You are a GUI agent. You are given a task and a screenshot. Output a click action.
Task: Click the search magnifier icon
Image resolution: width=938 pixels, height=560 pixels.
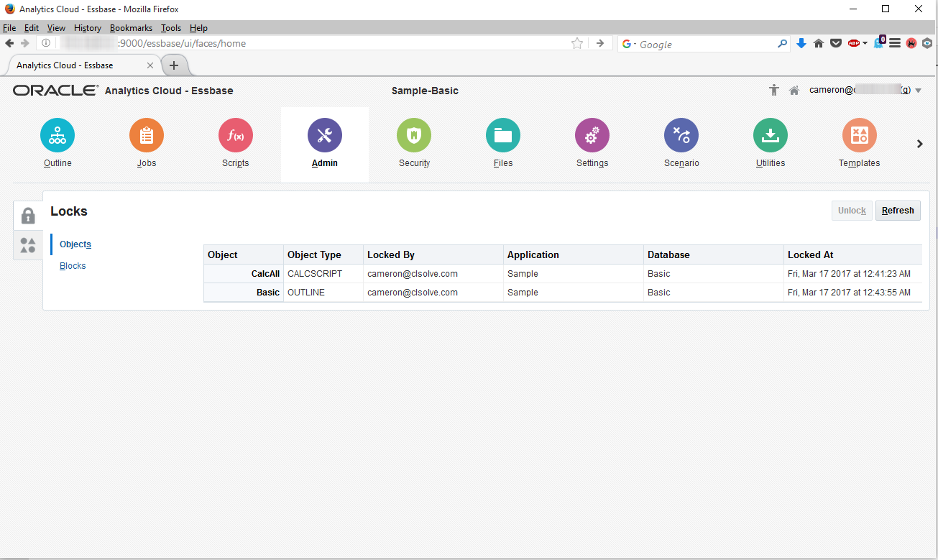[x=783, y=44]
